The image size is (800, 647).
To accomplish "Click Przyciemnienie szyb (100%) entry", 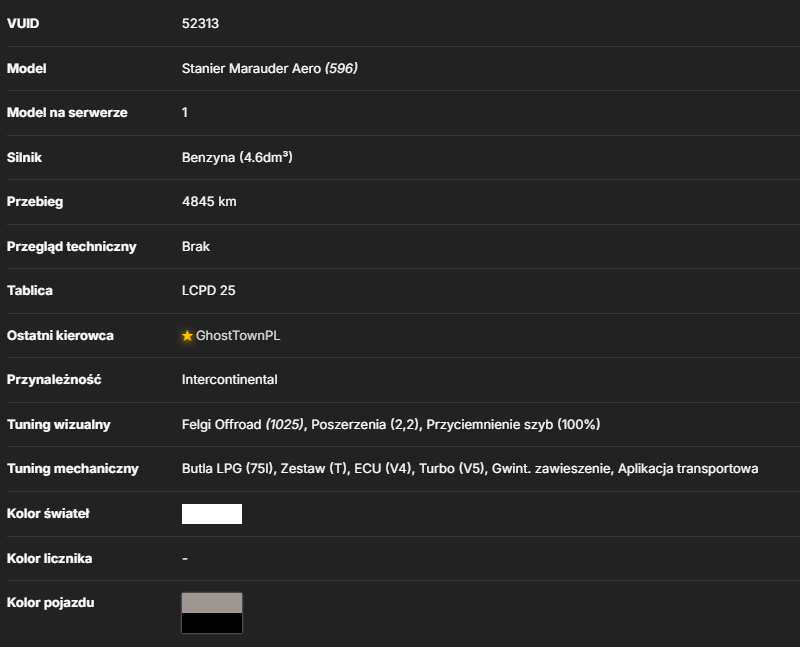I will point(513,425).
